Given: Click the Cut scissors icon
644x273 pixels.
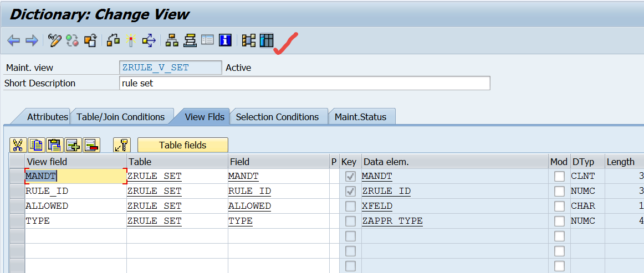Looking at the screenshot, I should tap(18, 145).
